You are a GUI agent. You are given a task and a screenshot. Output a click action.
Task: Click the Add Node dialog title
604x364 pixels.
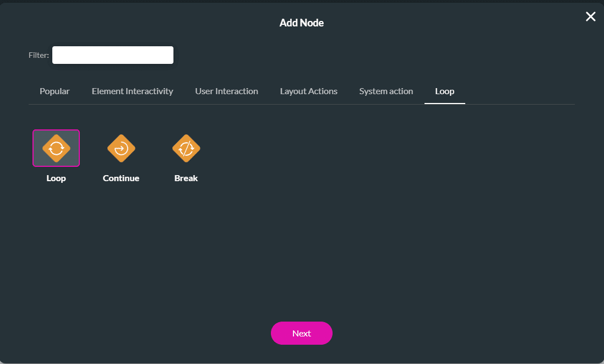tap(302, 23)
